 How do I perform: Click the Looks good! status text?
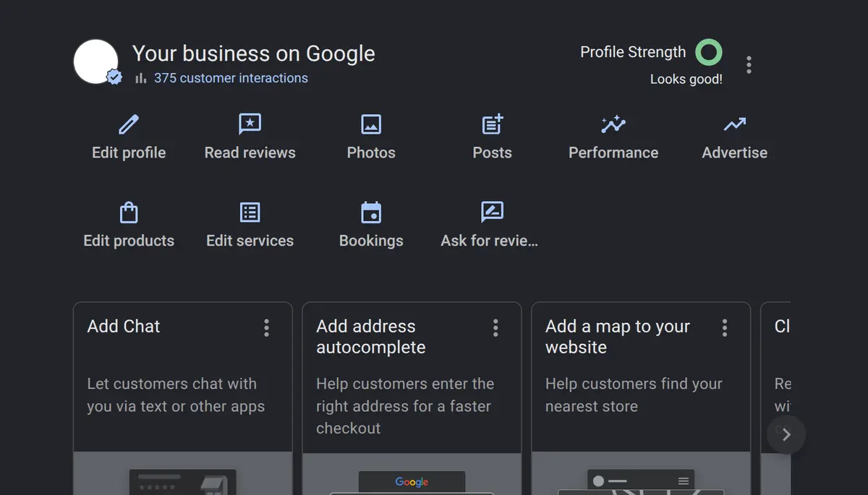click(686, 79)
